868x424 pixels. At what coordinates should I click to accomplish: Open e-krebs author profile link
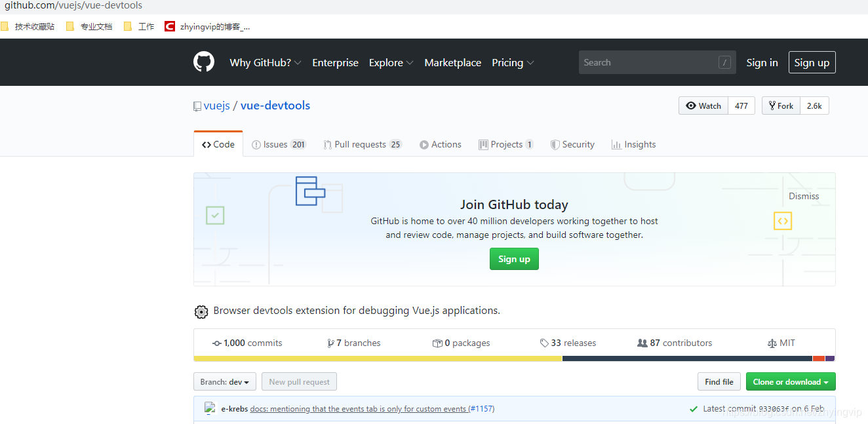tap(235, 408)
